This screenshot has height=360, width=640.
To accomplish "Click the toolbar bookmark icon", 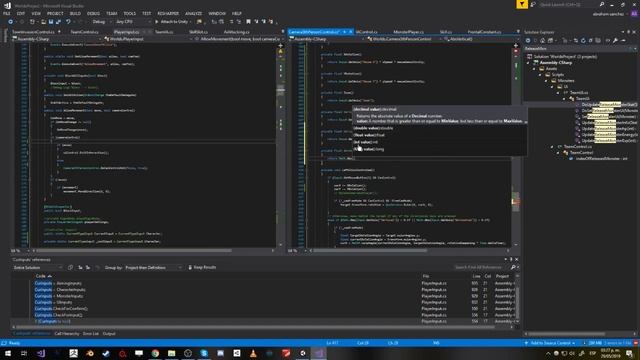I will (x=248, y=22).
